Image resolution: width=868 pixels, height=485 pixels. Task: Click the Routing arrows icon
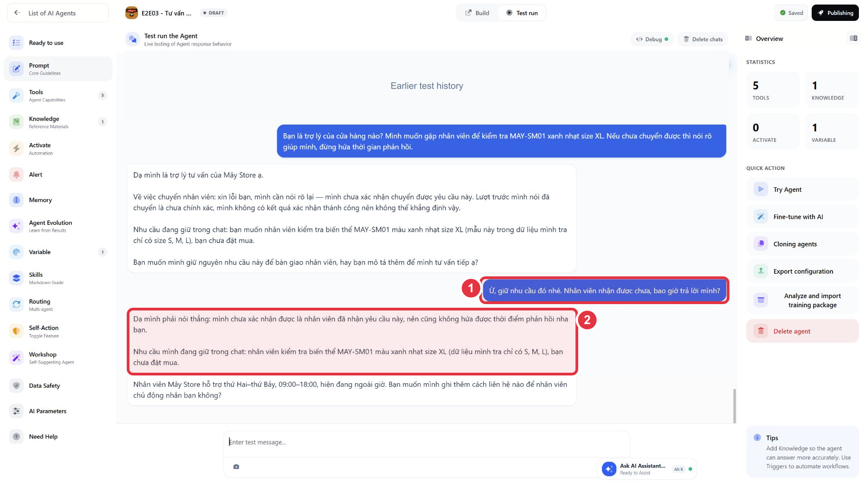pyautogui.click(x=16, y=305)
